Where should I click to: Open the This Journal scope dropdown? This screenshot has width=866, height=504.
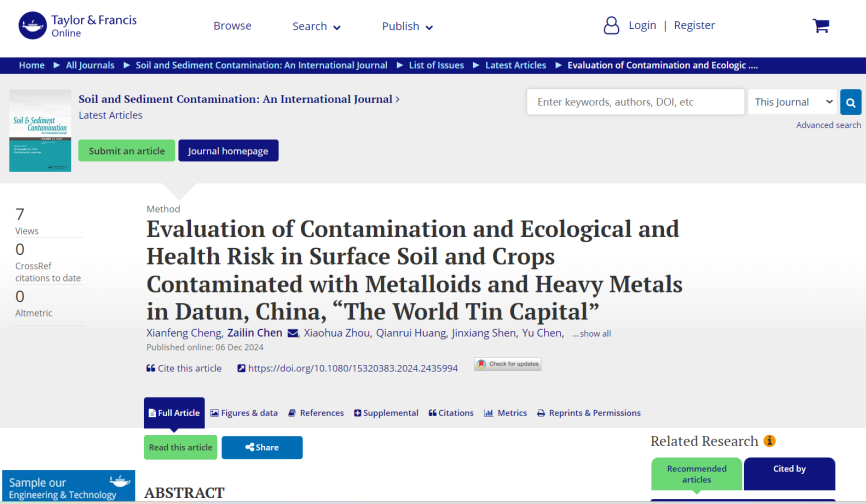(794, 102)
